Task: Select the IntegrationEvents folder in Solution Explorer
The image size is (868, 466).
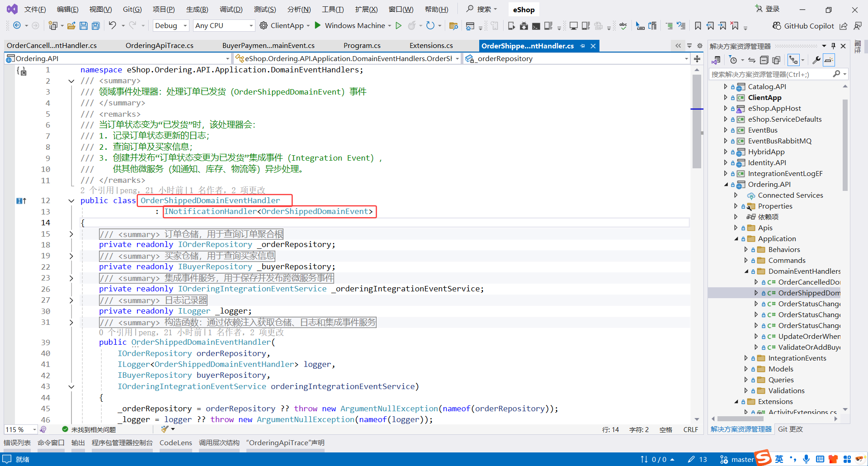Action: coord(797,358)
